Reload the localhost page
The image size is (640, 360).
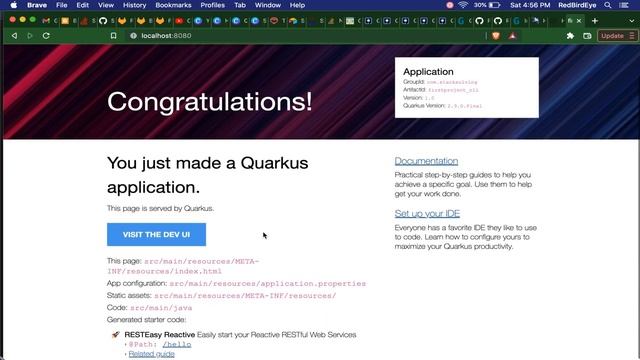pos(46,36)
